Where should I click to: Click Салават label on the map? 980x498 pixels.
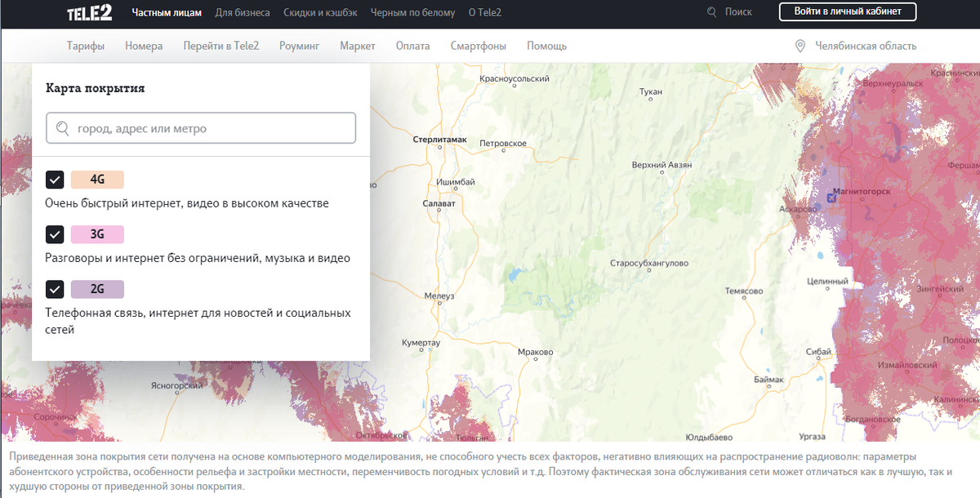point(439,202)
